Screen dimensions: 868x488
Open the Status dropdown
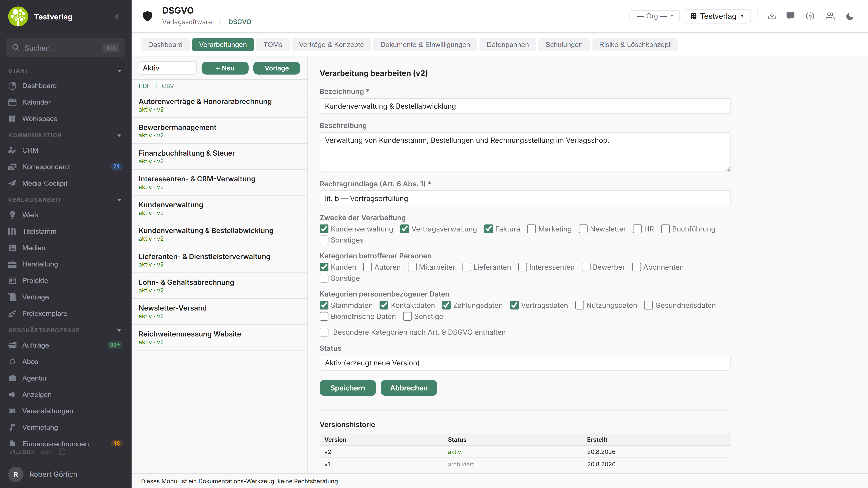[525, 363]
